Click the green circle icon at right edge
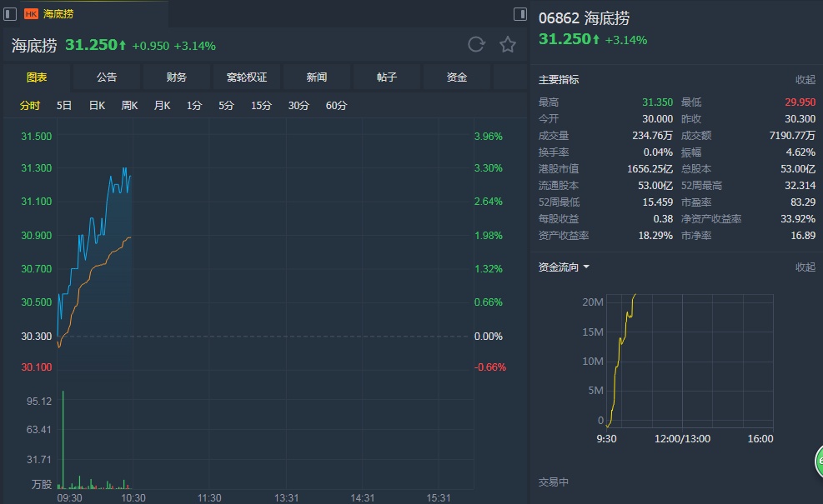 pyautogui.click(x=818, y=459)
